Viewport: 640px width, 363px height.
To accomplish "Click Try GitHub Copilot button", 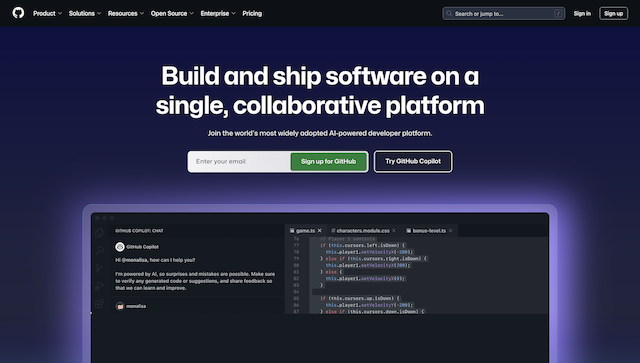I will coord(413,162).
